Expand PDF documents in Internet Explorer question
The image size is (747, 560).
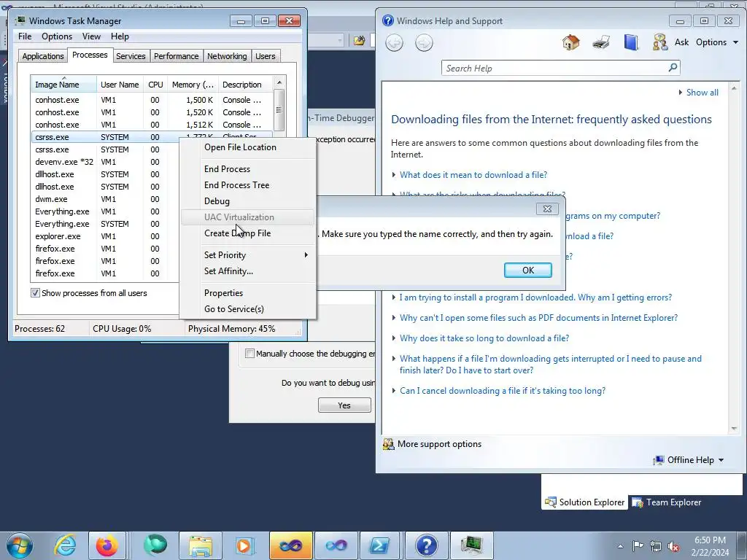pos(538,318)
